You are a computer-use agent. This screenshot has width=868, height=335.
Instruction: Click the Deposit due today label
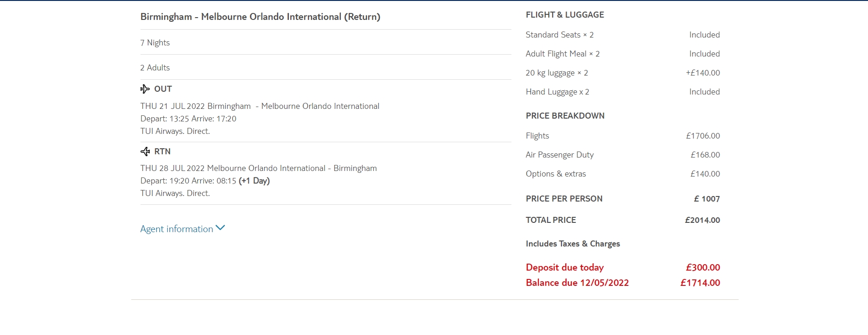(564, 267)
